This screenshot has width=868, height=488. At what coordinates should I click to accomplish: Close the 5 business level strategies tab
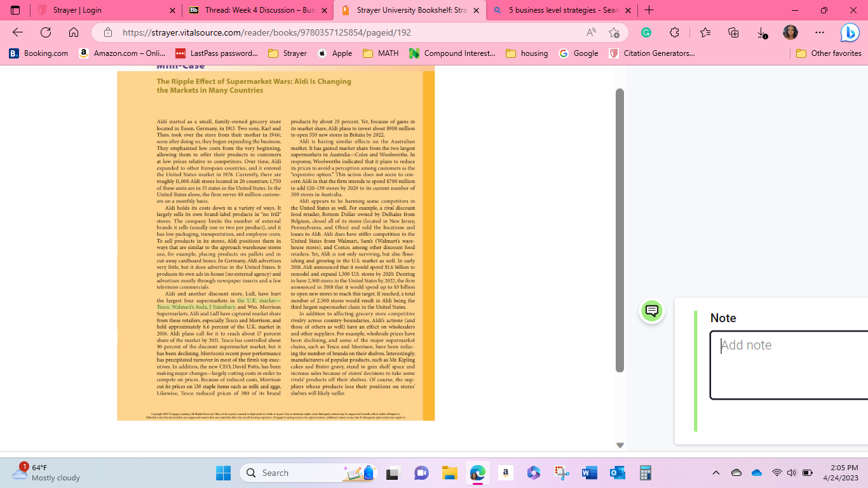click(628, 10)
